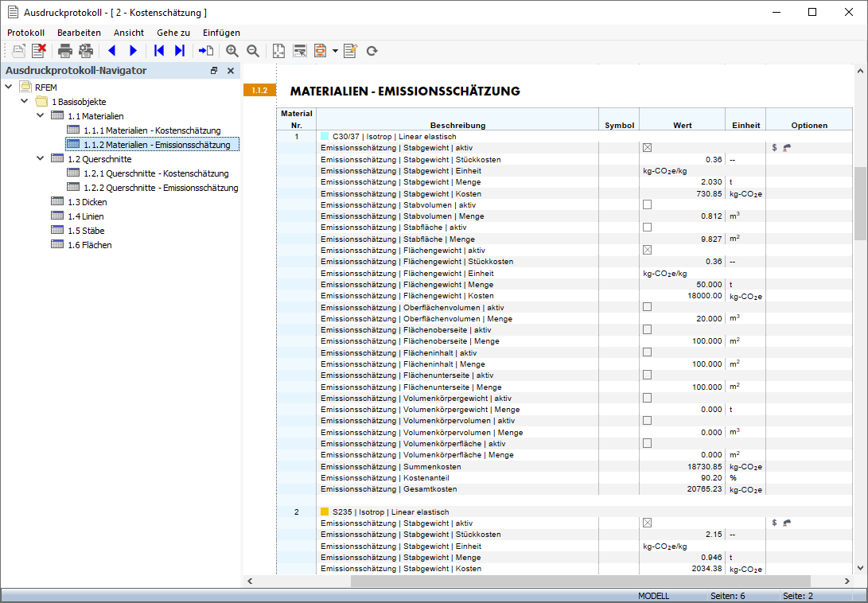Image resolution: width=868 pixels, height=603 pixels.
Task: Select 1.5 Stäbe in the navigator
Action: point(86,231)
